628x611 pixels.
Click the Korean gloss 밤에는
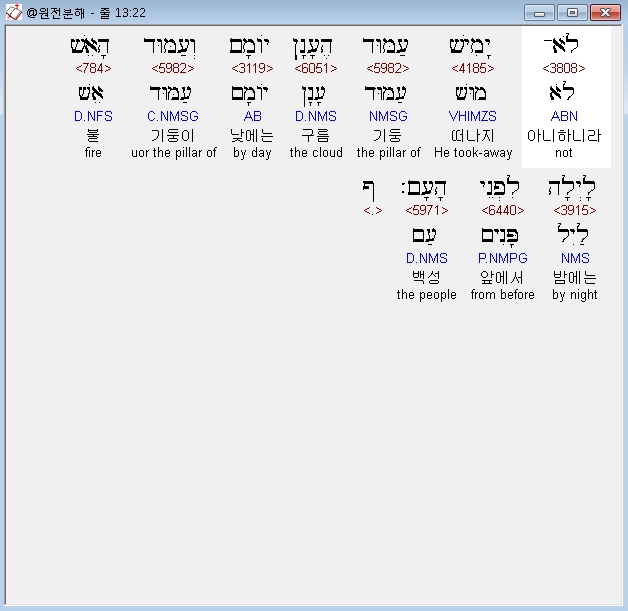(x=575, y=277)
